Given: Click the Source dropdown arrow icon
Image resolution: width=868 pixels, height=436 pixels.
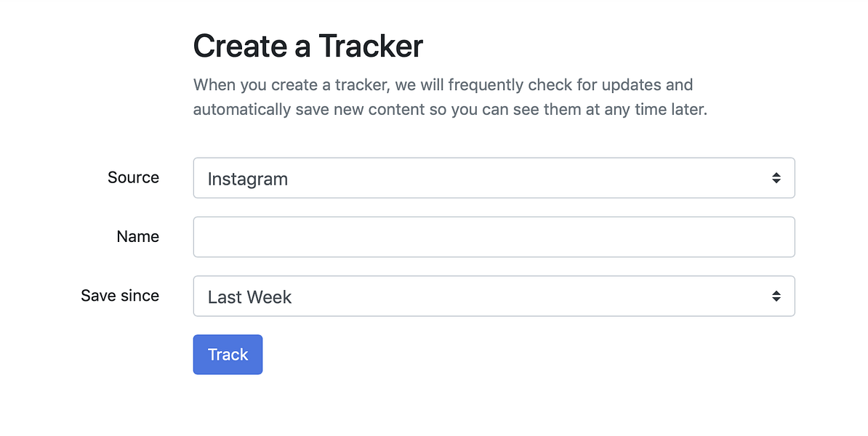Looking at the screenshot, I should 776,178.
